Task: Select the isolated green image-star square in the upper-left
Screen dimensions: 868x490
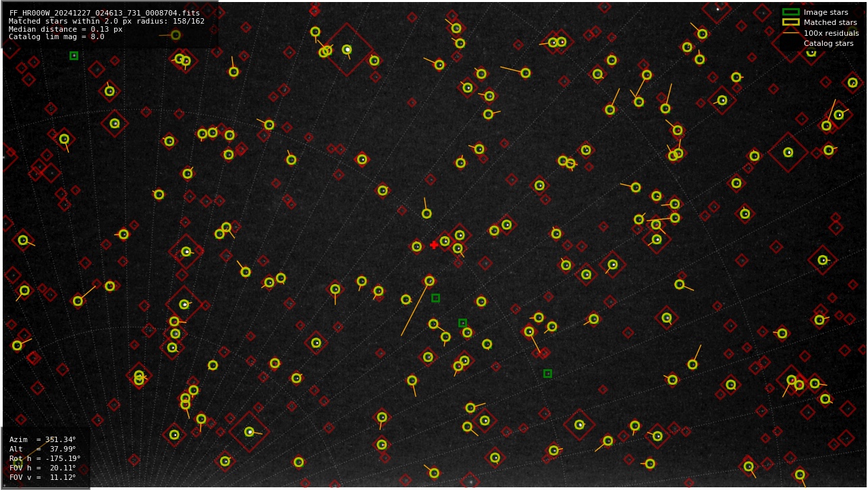Action: click(74, 55)
